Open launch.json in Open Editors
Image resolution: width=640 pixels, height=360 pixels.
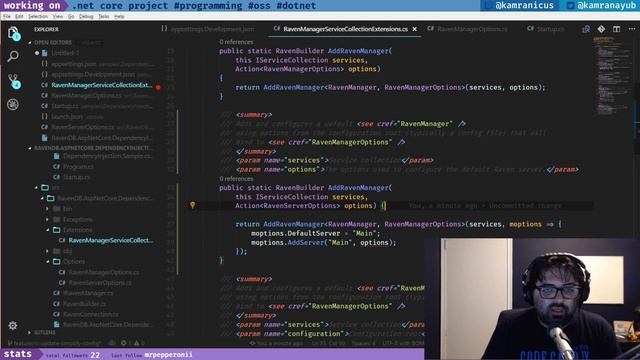(67, 117)
